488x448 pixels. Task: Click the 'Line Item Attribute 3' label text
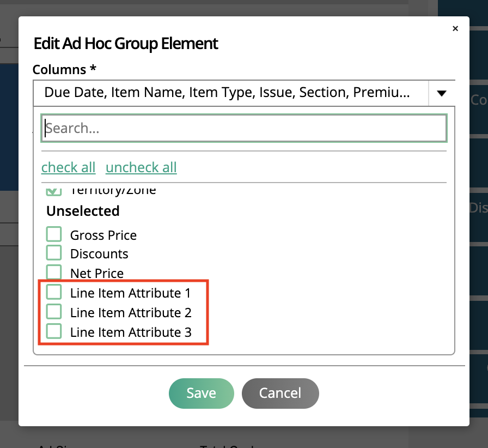pos(131,332)
